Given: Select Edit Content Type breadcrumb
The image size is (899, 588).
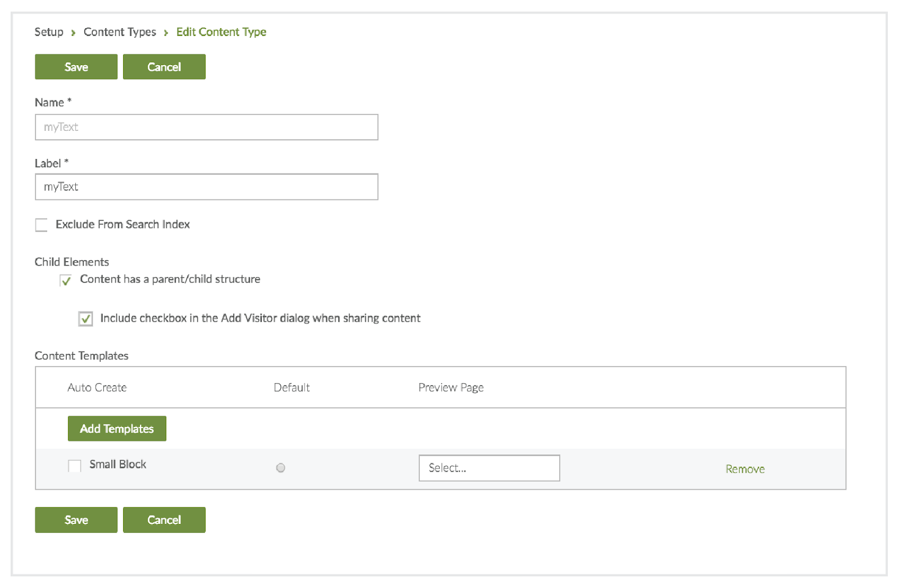Looking at the screenshot, I should coord(221,32).
